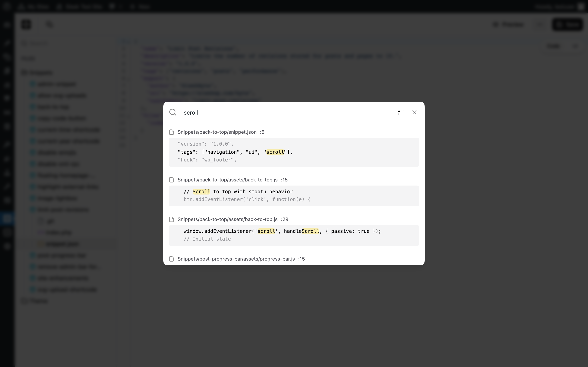Click the grid icon at the editor panel's top-left
The height and width of the screenshot is (367, 588).
coord(26,24)
